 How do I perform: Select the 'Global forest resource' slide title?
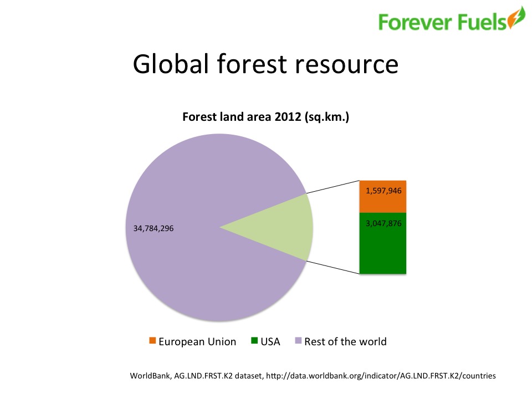[265, 64]
